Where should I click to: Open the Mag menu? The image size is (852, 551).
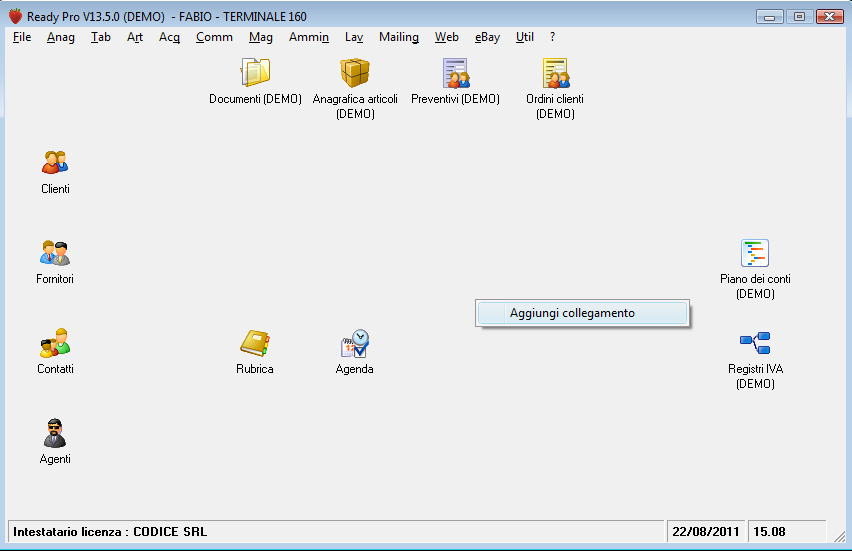(260, 37)
